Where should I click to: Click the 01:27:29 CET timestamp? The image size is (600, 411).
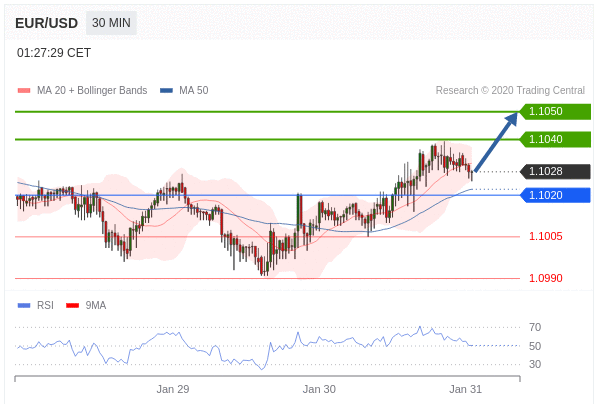54,53
